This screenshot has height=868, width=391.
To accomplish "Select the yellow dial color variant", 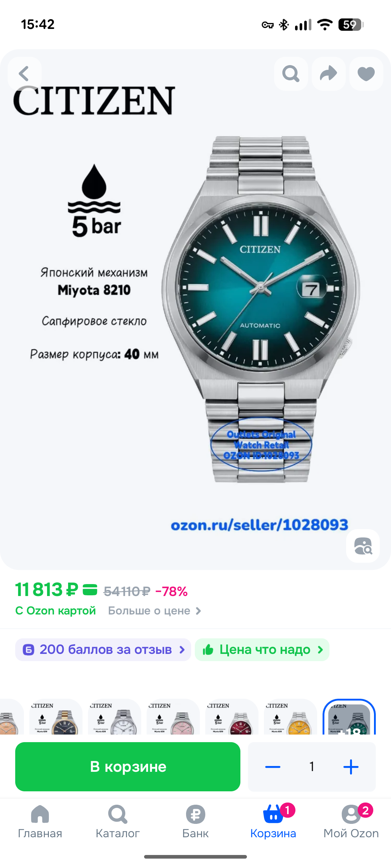I will tap(290, 716).
